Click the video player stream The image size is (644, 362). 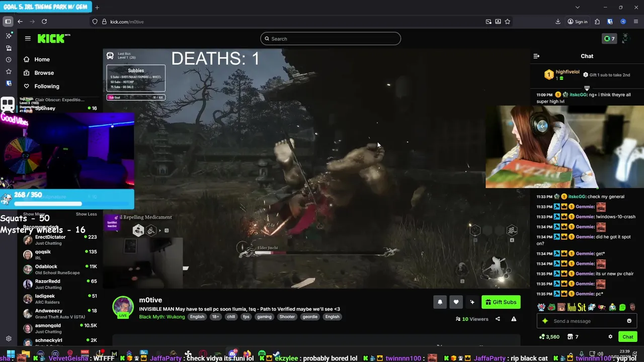coord(316,168)
